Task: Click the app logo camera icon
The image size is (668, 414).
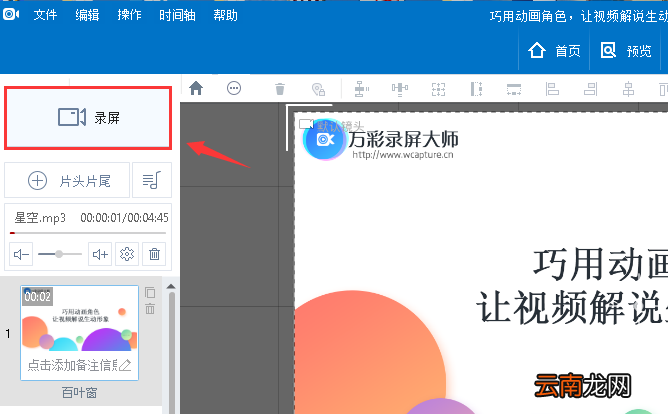Action: coord(11,14)
